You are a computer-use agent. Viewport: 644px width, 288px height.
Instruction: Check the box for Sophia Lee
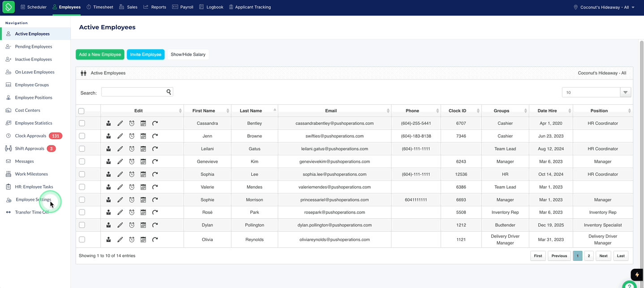point(82,174)
